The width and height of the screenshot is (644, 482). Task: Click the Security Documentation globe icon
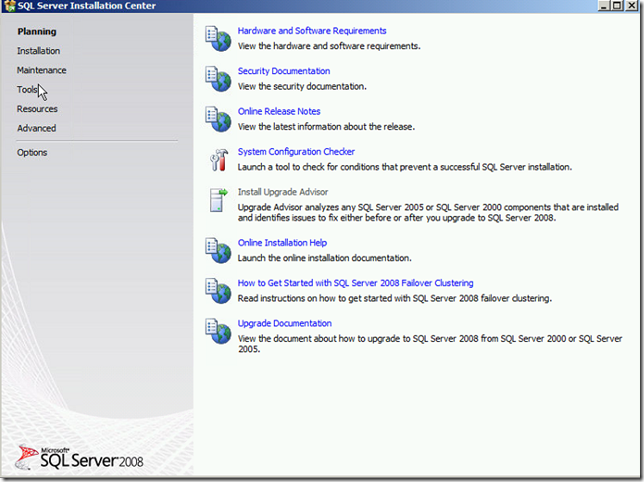coord(218,79)
